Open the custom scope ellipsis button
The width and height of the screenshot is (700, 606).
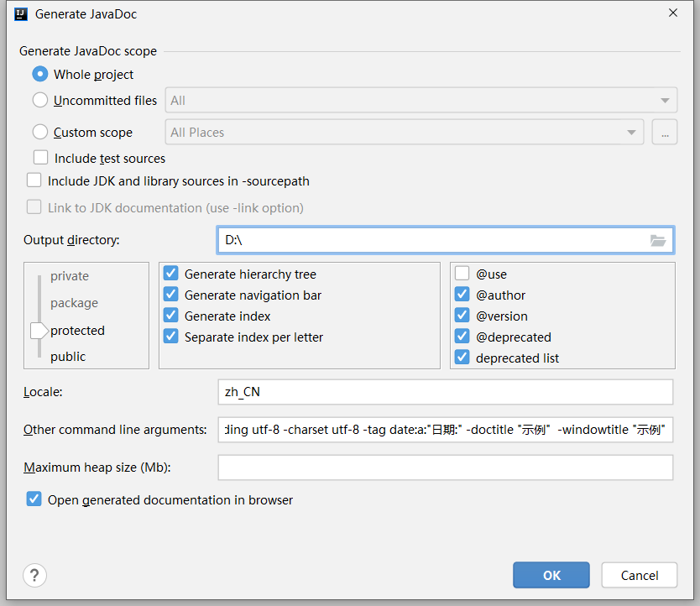[664, 132]
